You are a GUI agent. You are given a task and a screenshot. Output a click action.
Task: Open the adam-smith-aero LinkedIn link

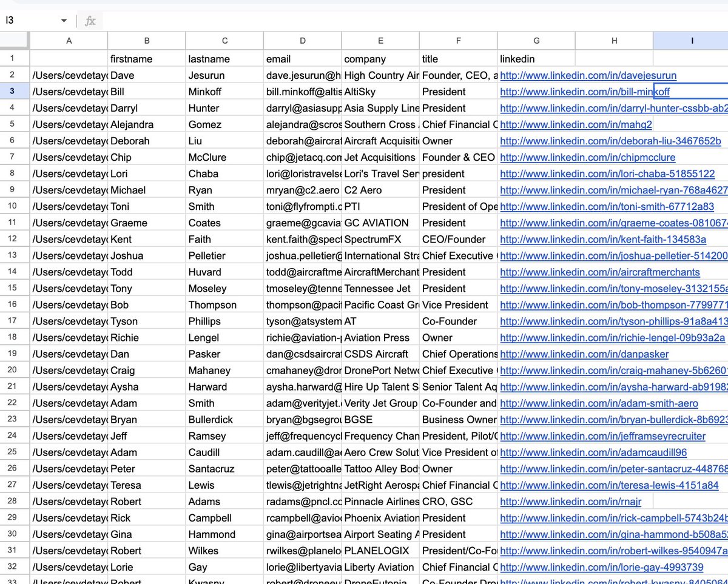point(599,403)
